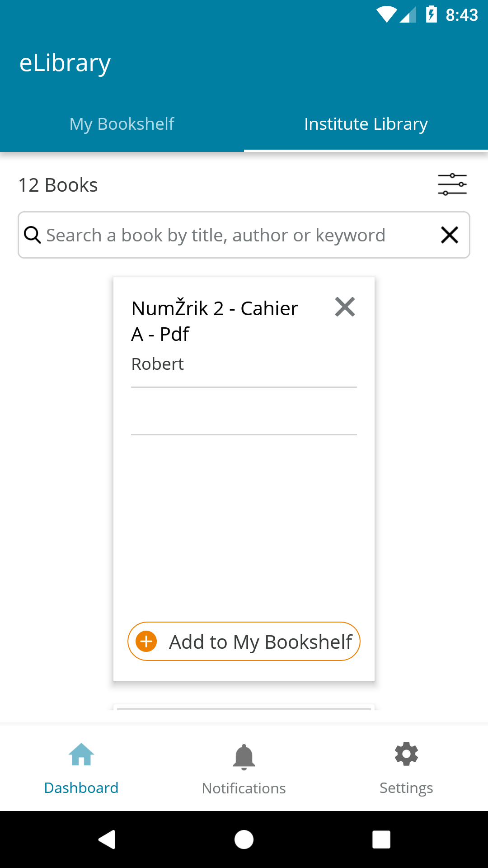Screen dimensions: 488x868
Task: Open the filter options icon
Action: (452, 184)
